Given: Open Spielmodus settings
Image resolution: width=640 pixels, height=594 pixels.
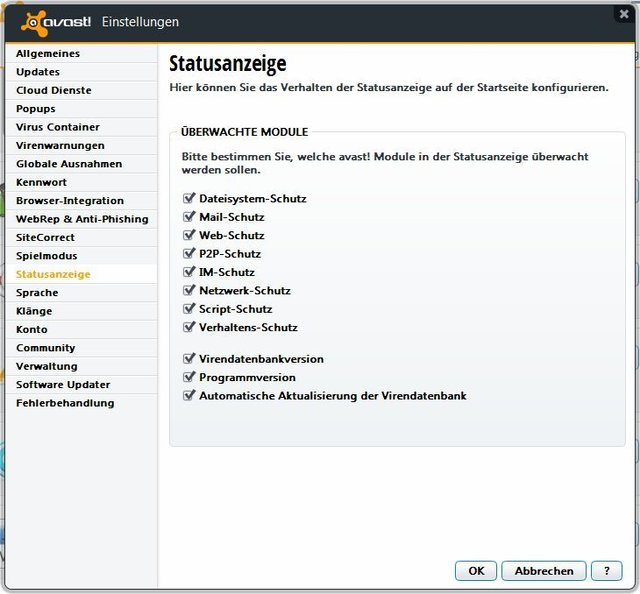Looking at the screenshot, I should [81, 256].
